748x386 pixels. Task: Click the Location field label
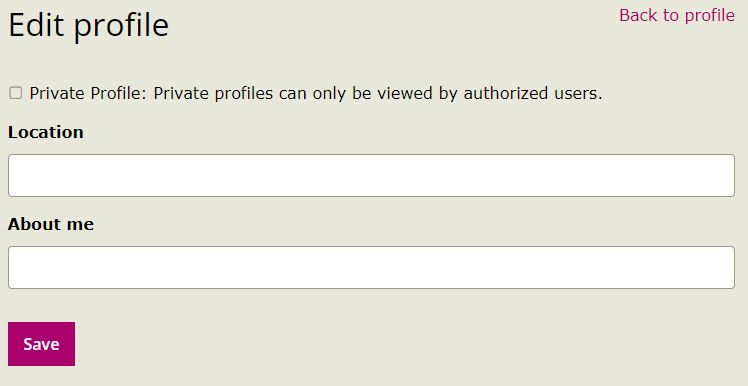point(46,132)
